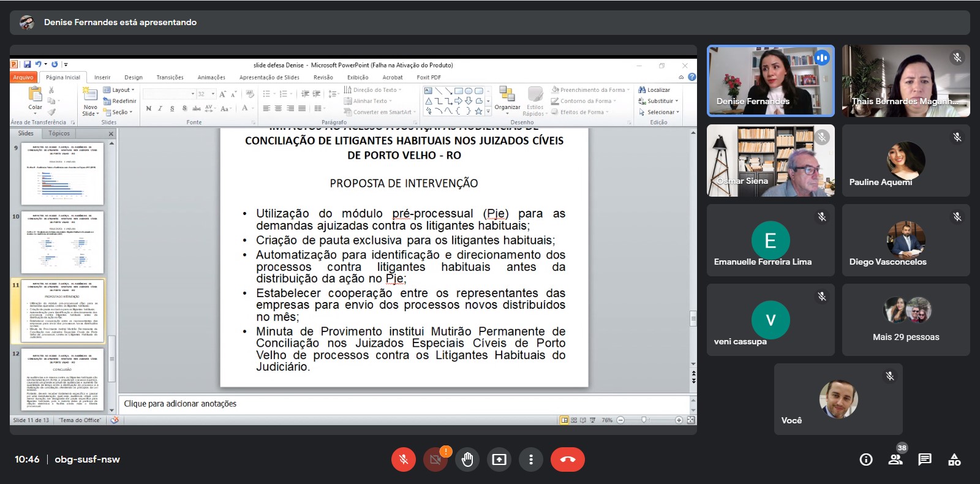Click the Localizar button
Image resolution: width=980 pixels, height=484 pixels.
(654, 90)
